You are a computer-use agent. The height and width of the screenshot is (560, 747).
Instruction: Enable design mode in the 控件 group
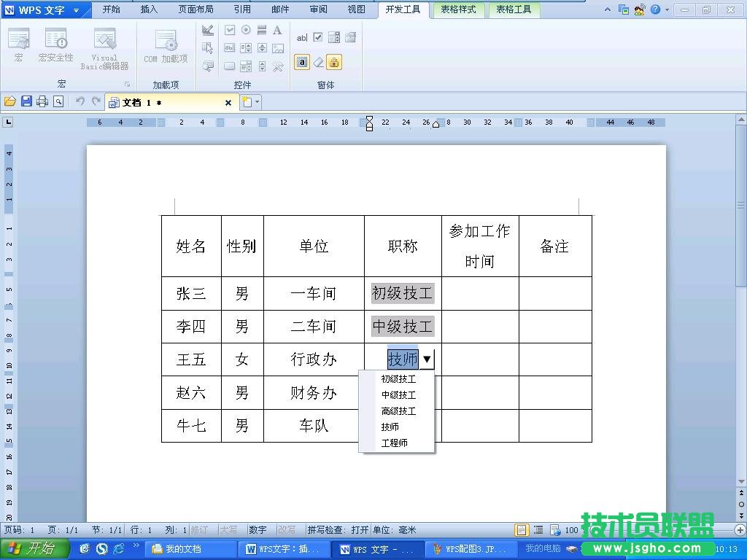[208, 31]
